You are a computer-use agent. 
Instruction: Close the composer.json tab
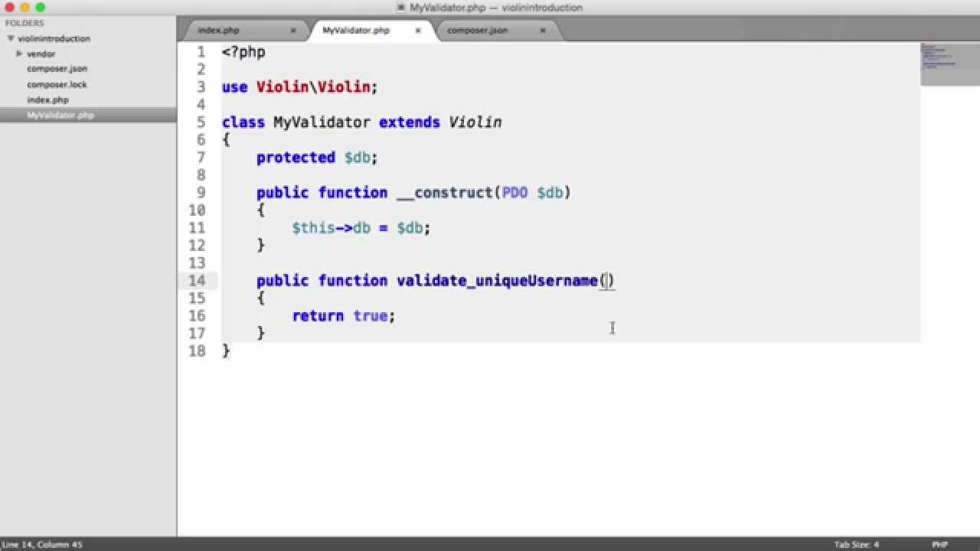[x=543, y=31]
